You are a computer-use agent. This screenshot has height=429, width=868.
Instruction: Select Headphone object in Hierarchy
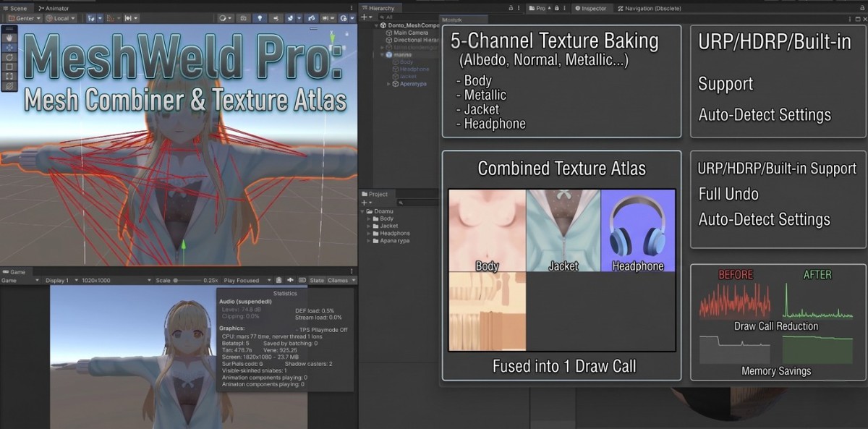(x=414, y=69)
